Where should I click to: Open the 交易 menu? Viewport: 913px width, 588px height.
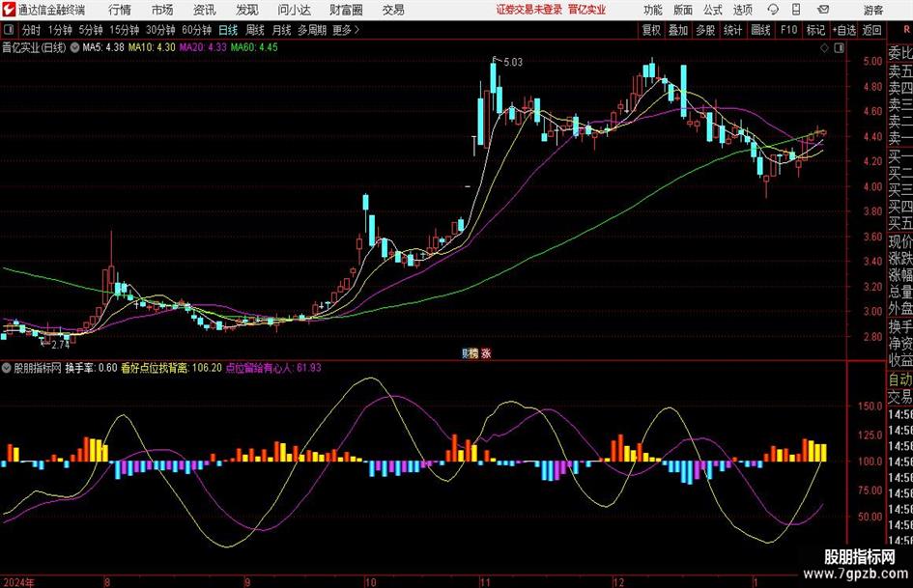393,10
